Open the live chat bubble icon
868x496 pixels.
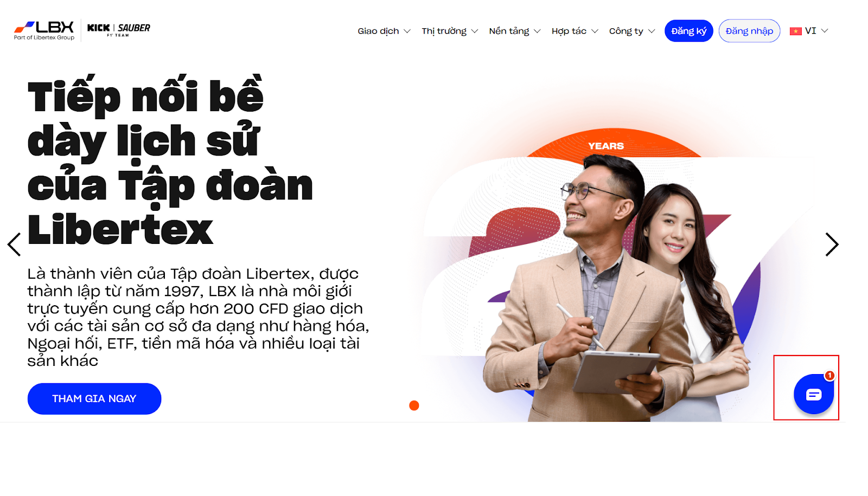tap(813, 394)
